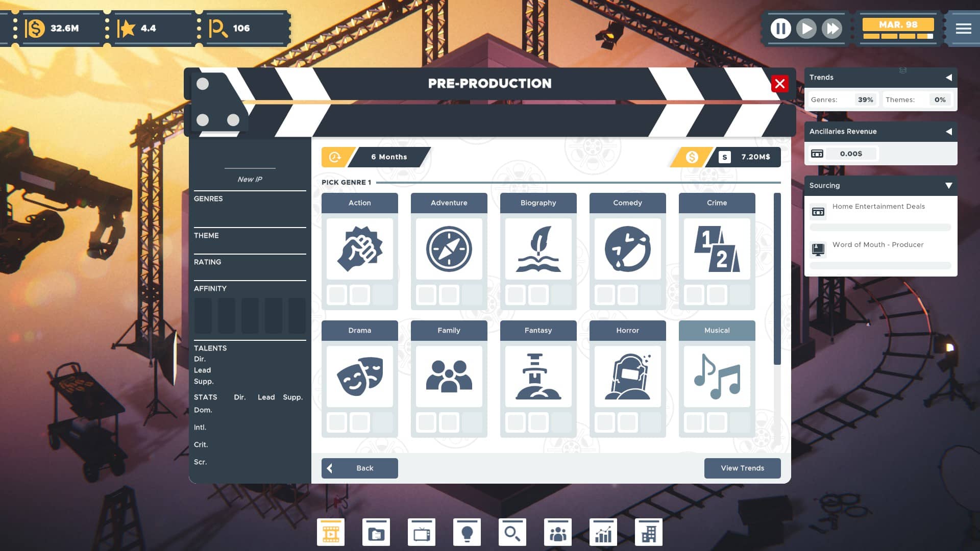980x551 pixels.
Task: Pause the game time
Action: point(780,29)
